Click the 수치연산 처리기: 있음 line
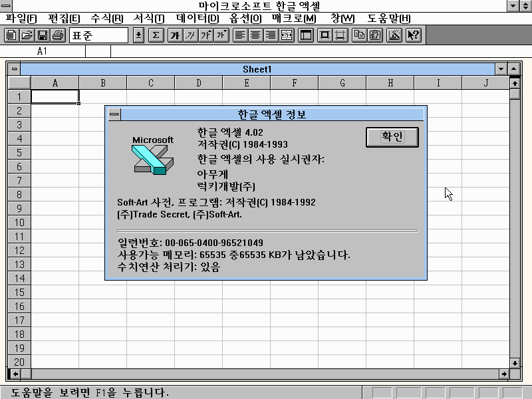Screen dimensions: 532x399 (169, 267)
